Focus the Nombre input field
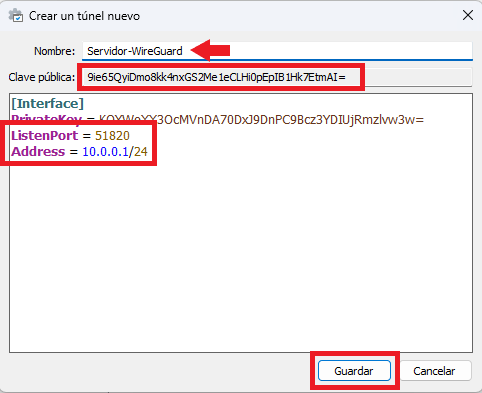This screenshot has width=482, height=393. point(277,51)
